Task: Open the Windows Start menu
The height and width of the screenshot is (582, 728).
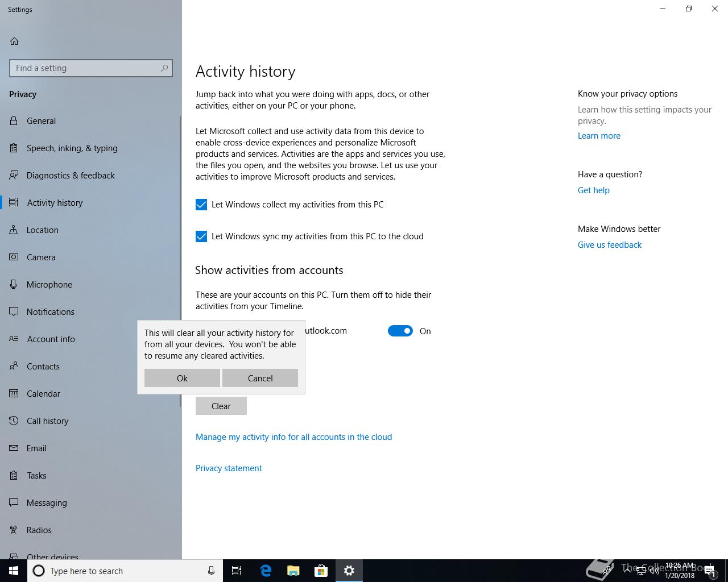Action: click(x=14, y=571)
